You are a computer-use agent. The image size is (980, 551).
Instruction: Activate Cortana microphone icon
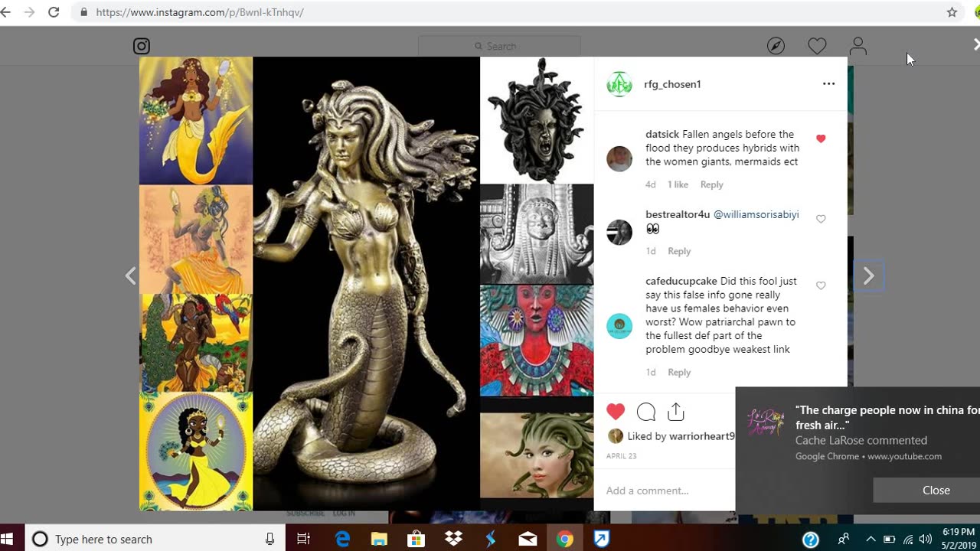(x=269, y=539)
